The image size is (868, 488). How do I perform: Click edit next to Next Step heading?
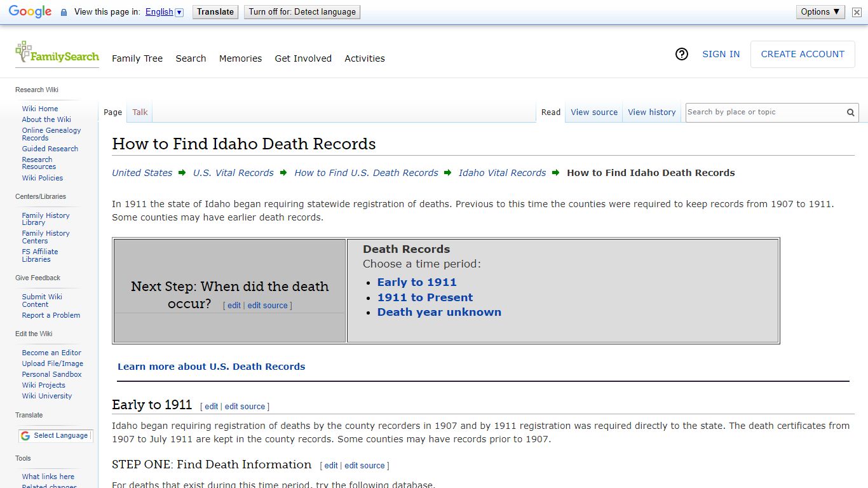pyautogui.click(x=234, y=306)
